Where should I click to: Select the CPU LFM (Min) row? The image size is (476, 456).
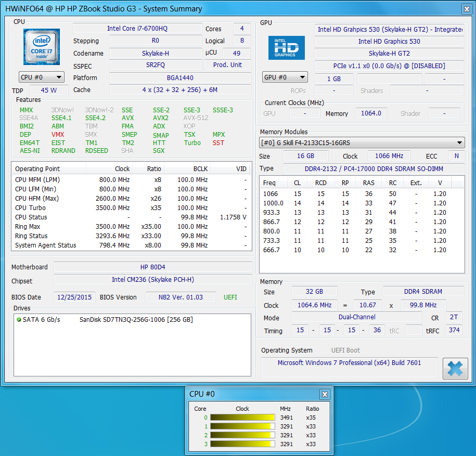(x=132, y=189)
